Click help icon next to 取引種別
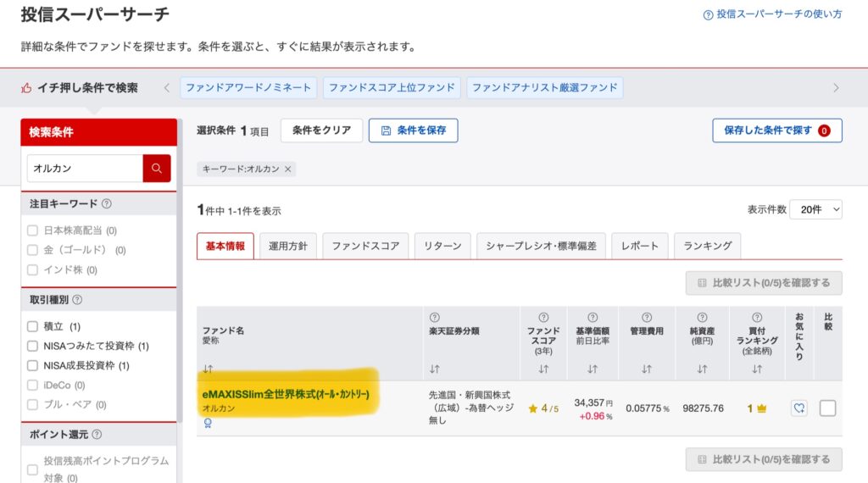 click(x=77, y=300)
